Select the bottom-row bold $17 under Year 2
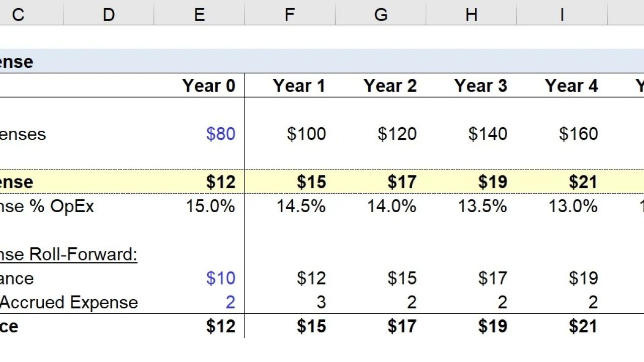 [401, 326]
